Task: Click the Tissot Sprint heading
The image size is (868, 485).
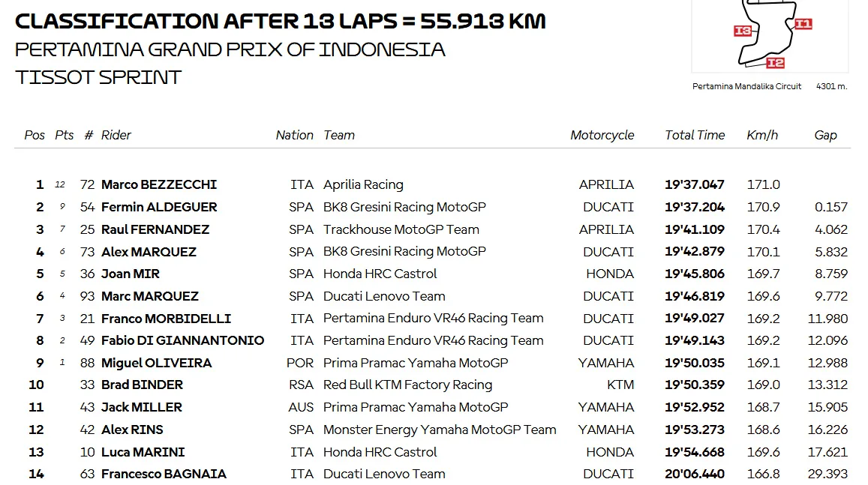Action: [98, 77]
